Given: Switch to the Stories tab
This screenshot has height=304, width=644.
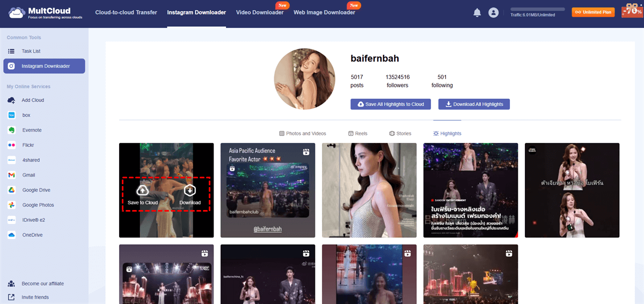Looking at the screenshot, I should click(400, 133).
